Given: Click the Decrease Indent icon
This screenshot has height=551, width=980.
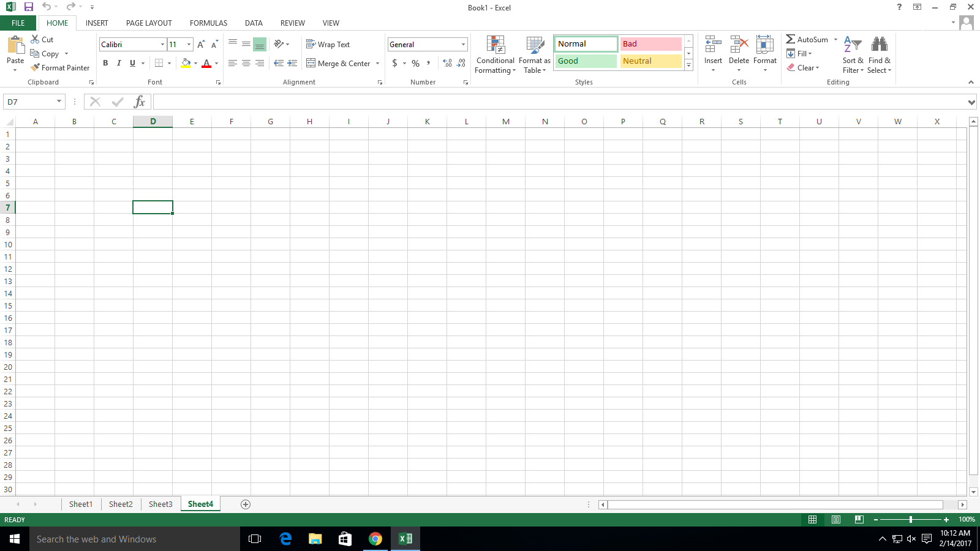Looking at the screenshot, I should click(279, 63).
